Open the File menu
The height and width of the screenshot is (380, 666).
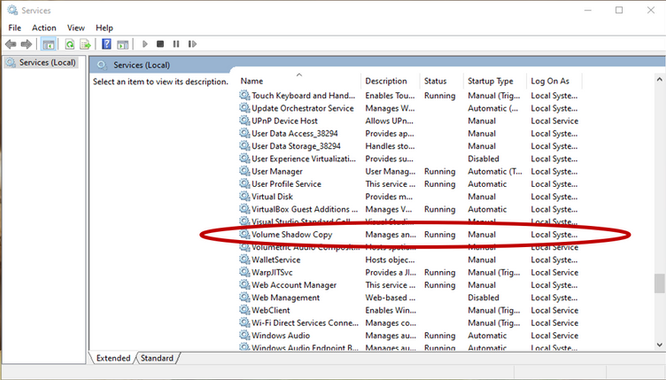pos(14,28)
